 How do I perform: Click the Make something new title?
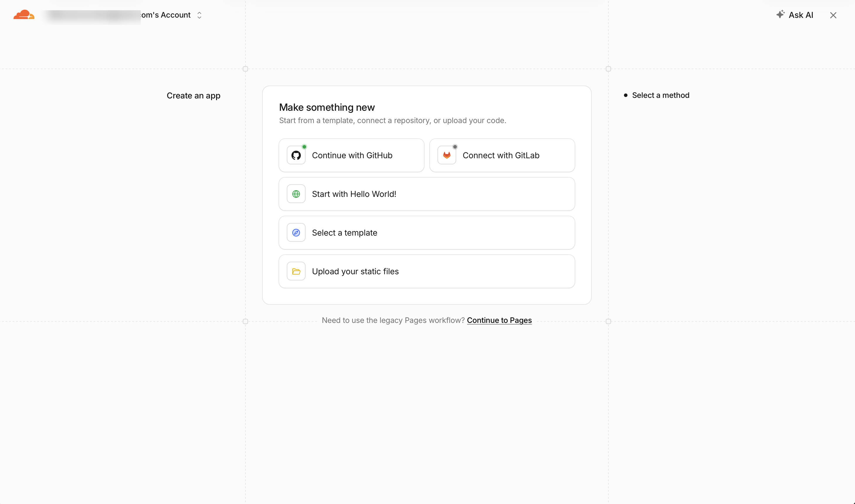327,107
